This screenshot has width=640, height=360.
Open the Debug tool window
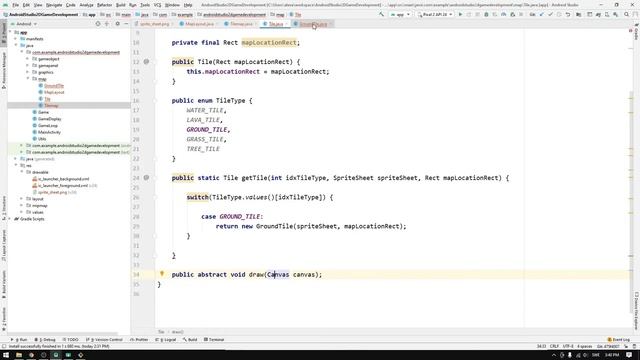(45, 340)
